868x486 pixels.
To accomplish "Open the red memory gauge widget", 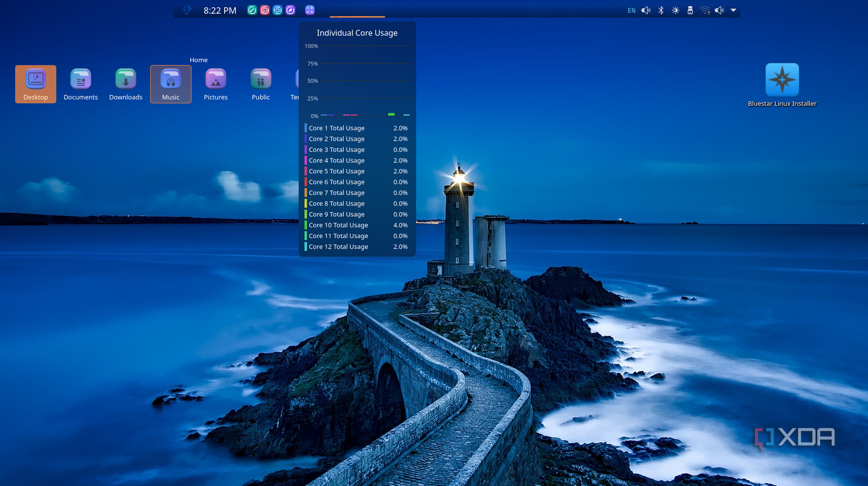I will coord(265,10).
